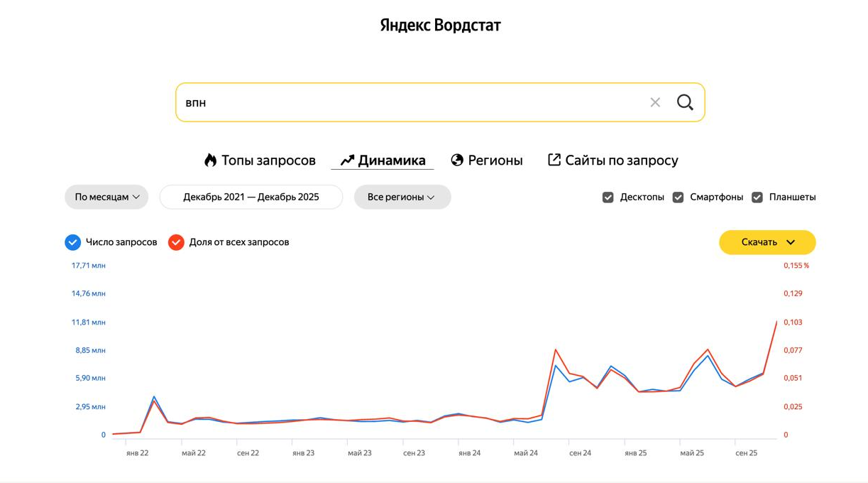
Task: Switch to the Топы запросов tab
Action: [x=268, y=161]
